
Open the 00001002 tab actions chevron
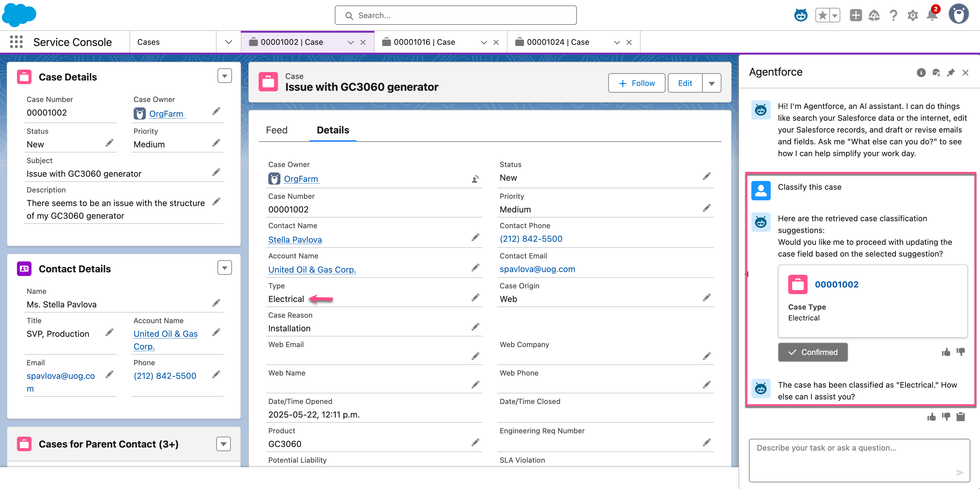coord(351,42)
